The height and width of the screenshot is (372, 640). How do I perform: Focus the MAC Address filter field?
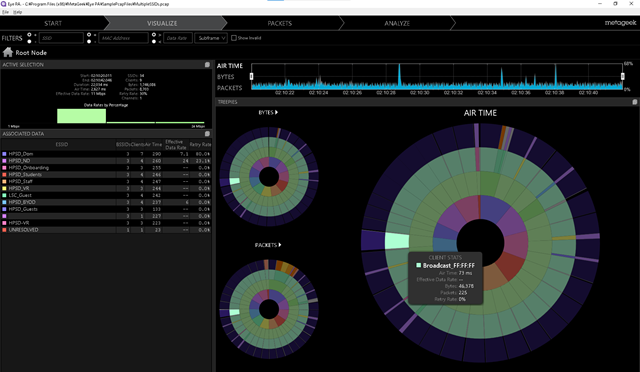tap(123, 38)
